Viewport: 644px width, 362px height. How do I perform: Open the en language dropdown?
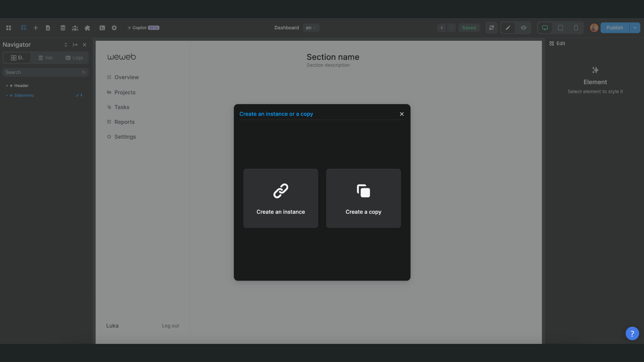311,28
